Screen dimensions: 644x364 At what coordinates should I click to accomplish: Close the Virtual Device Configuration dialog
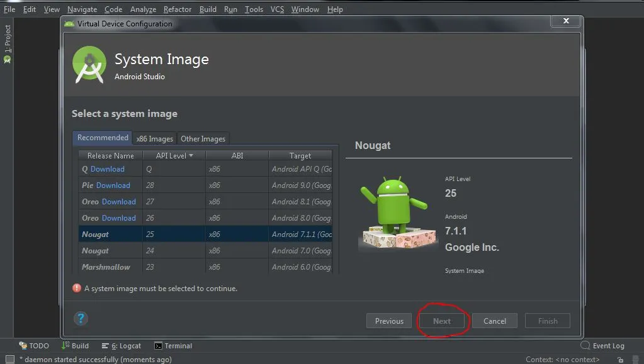click(566, 21)
